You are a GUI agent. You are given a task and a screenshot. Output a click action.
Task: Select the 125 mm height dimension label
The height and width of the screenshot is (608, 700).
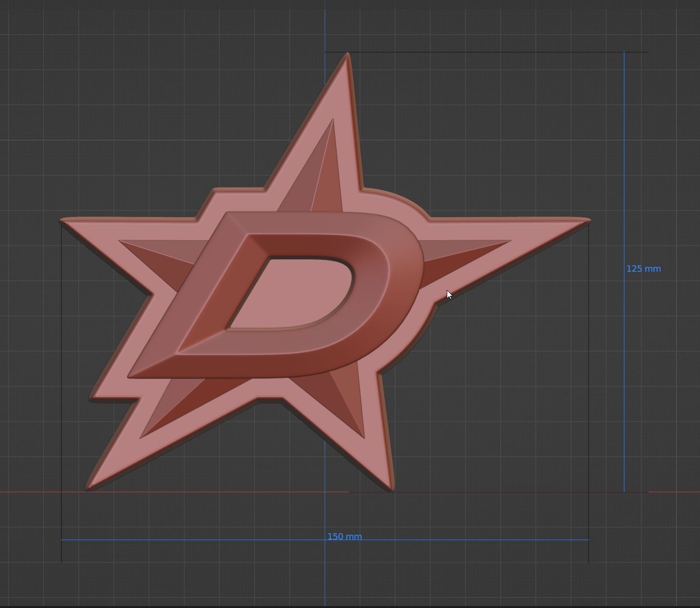coord(643,269)
